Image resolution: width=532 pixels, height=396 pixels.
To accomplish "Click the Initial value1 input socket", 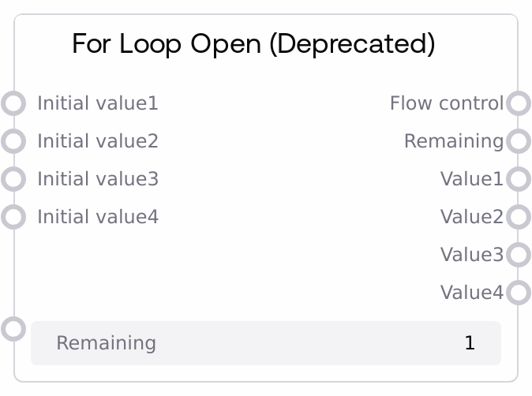I will pyautogui.click(x=13, y=103).
